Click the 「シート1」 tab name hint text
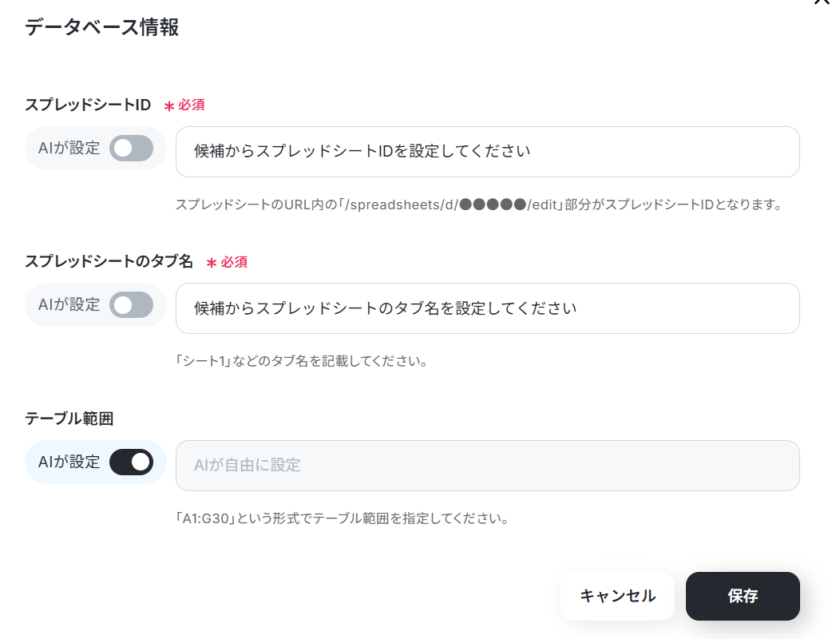The height and width of the screenshot is (639, 840). tap(302, 361)
